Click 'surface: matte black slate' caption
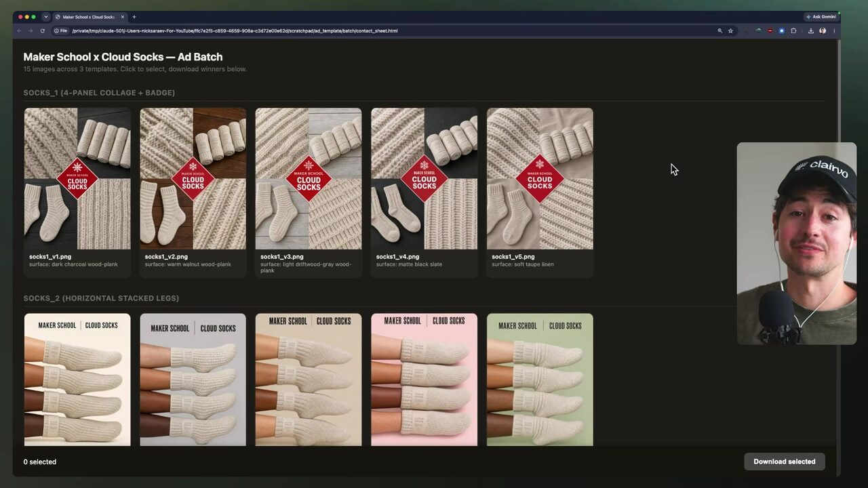 point(409,264)
